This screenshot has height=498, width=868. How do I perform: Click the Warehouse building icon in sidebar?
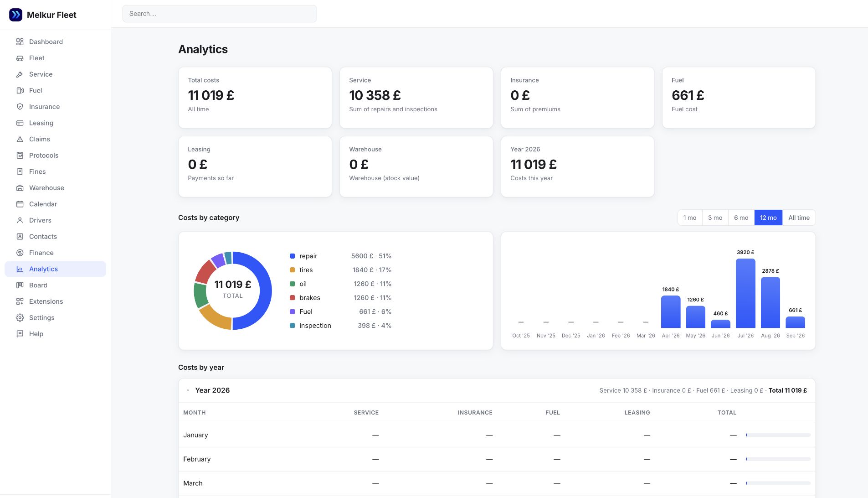(20, 188)
